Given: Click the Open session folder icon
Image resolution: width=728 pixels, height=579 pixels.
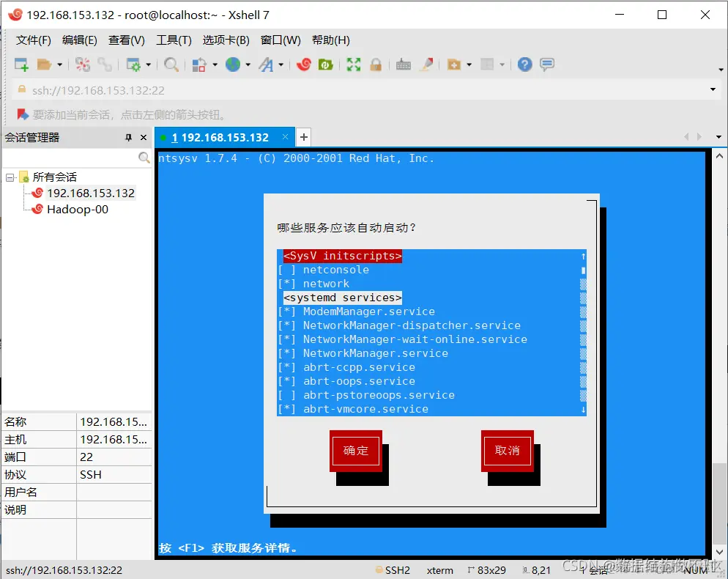Looking at the screenshot, I should tap(44, 64).
